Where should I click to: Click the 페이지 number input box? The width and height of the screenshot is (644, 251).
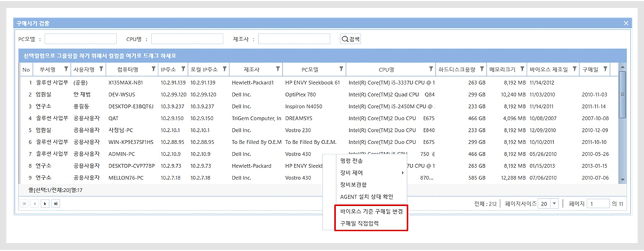coord(598,203)
